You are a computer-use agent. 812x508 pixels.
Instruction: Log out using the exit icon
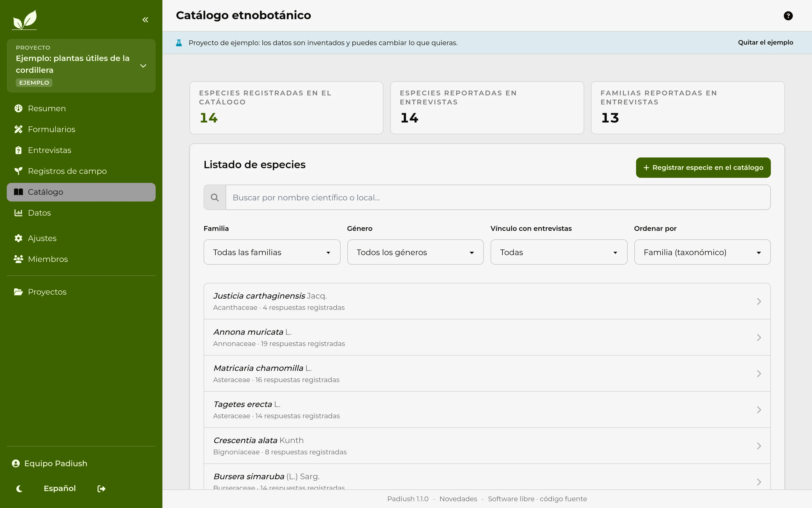point(101,489)
